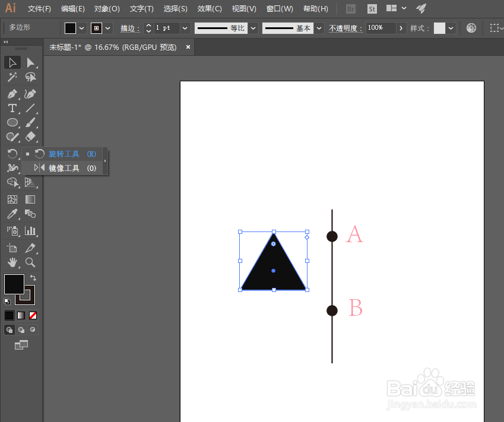Select the Direct Selection tool
Screen dimensions: 504x422
click(30, 62)
